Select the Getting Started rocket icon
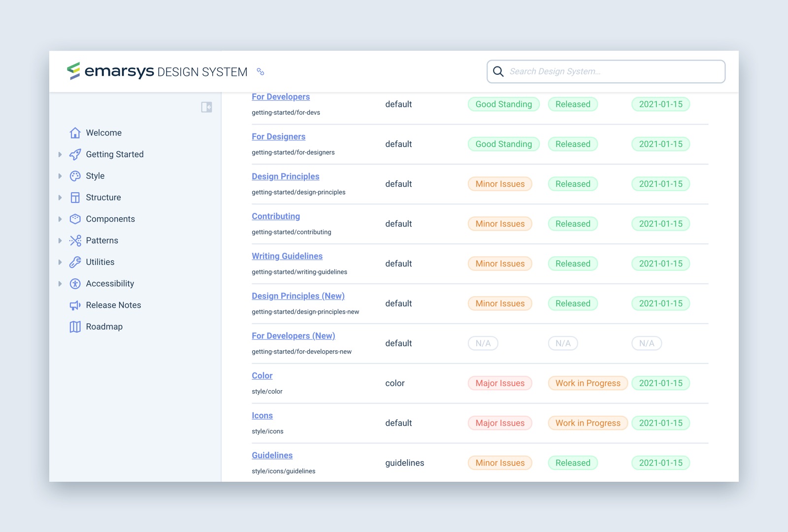788x532 pixels. (75, 154)
